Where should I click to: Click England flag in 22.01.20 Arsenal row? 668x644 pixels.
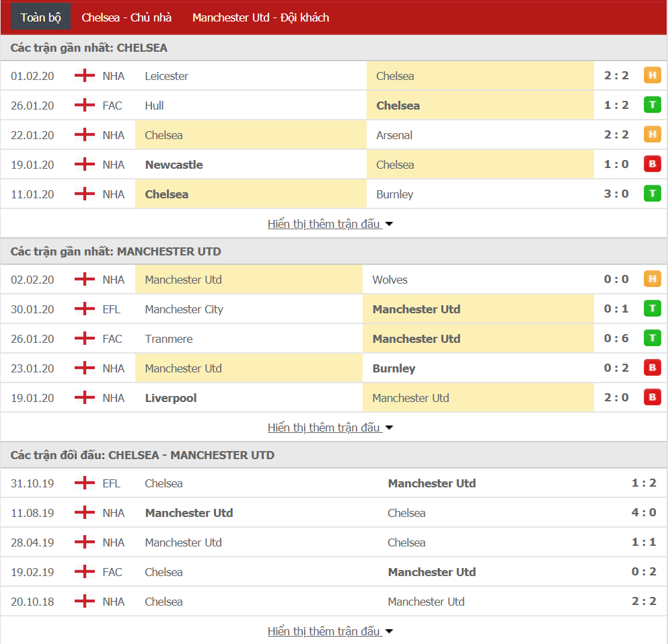click(85, 134)
